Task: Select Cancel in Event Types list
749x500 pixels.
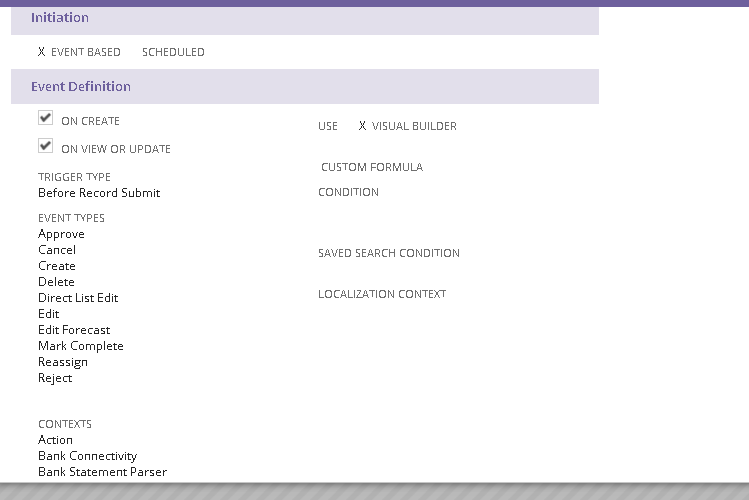Action: (57, 250)
